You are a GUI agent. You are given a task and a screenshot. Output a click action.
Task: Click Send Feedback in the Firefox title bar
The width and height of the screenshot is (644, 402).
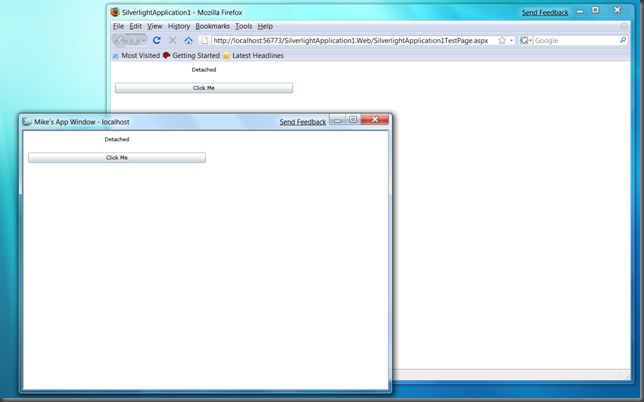[x=545, y=13]
